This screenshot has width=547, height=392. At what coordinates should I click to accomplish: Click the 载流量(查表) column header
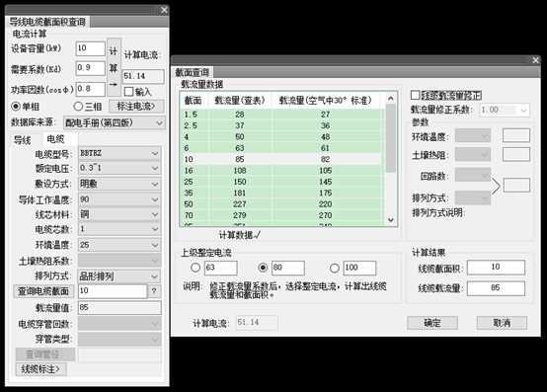point(240,101)
